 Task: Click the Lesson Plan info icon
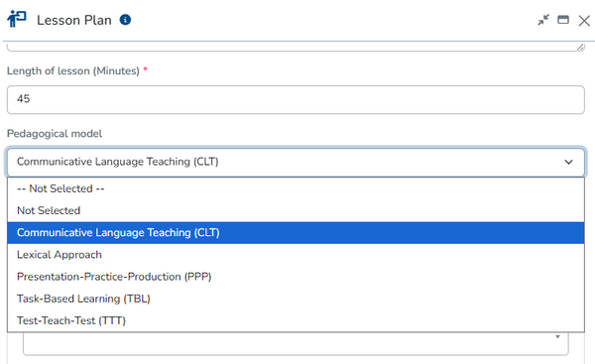point(125,20)
